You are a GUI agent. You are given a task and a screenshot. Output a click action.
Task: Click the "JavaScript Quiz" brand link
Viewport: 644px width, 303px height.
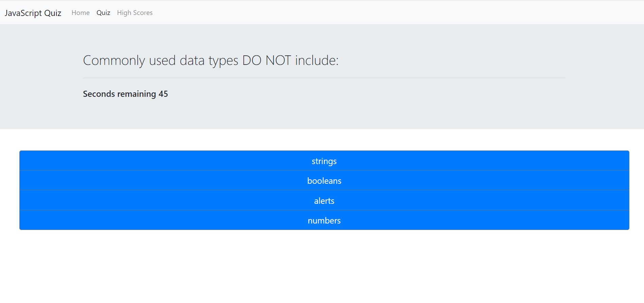(x=33, y=13)
